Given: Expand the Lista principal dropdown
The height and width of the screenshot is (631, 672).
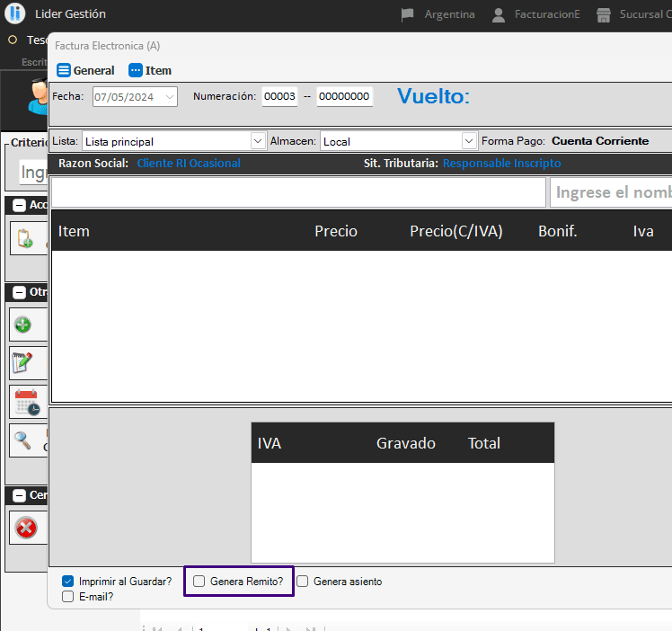Looking at the screenshot, I should click(258, 141).
